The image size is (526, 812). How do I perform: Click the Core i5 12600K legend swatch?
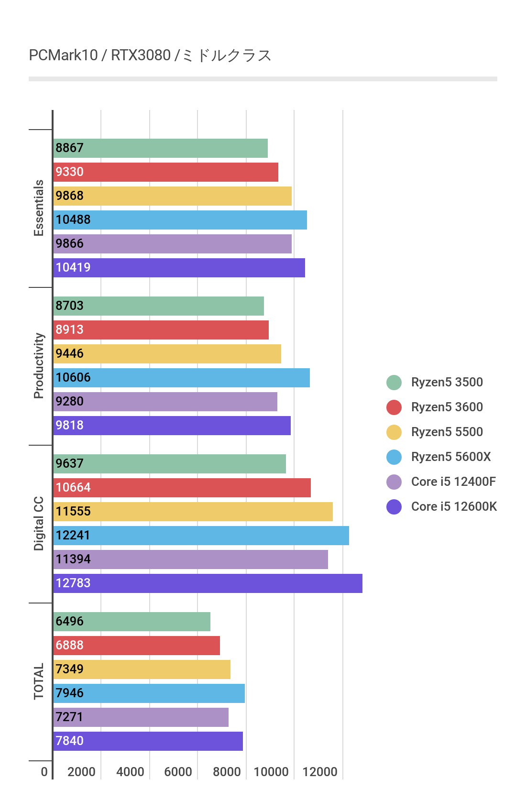(x=394, y=507)
